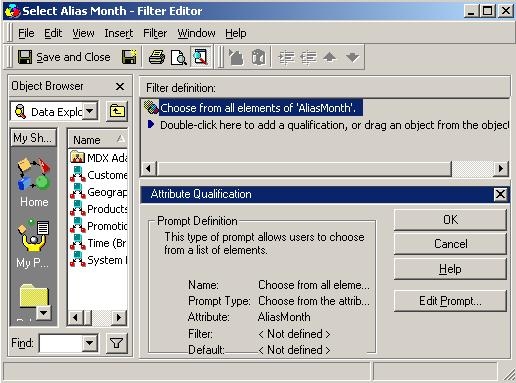This screenshot has width=516, height=383.
Task: Click the filter definition scroll left arrow
Action: click(148, 169)
